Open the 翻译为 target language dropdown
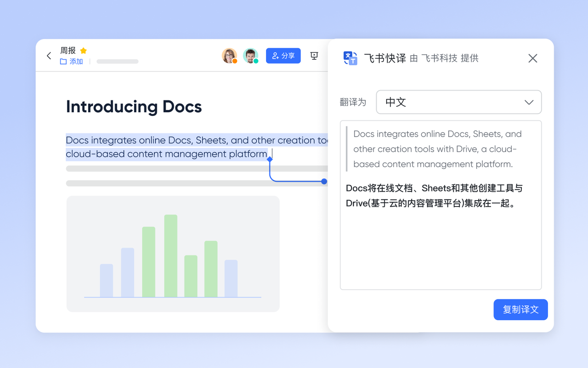Viewport: 588px width, 368px height. 458,102
